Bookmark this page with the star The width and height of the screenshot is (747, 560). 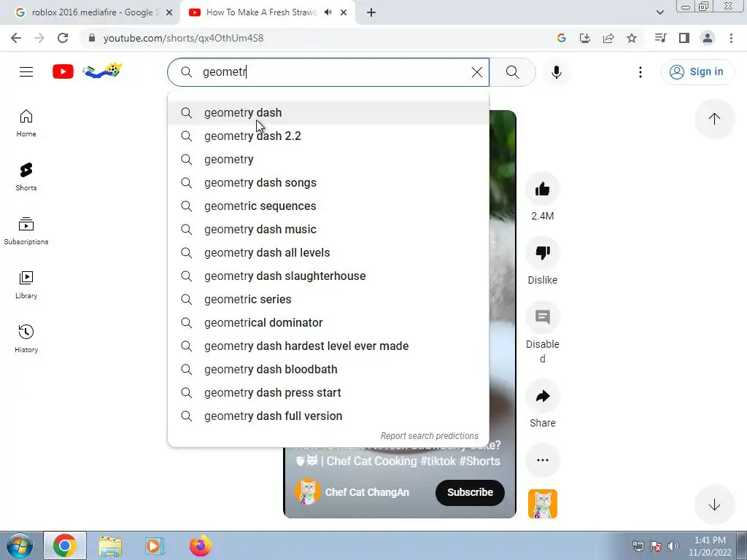coord(632,38)
